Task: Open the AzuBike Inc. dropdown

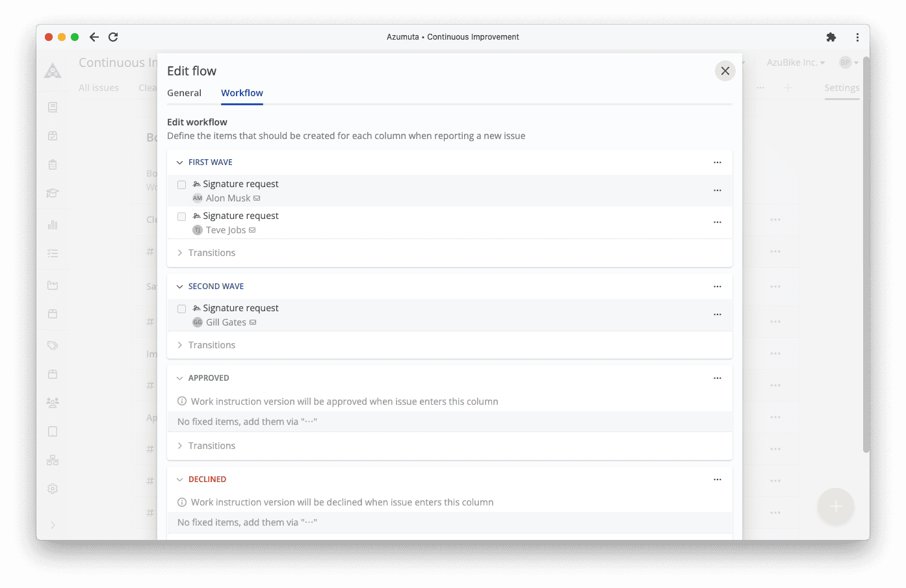Action: coord(795,62)
